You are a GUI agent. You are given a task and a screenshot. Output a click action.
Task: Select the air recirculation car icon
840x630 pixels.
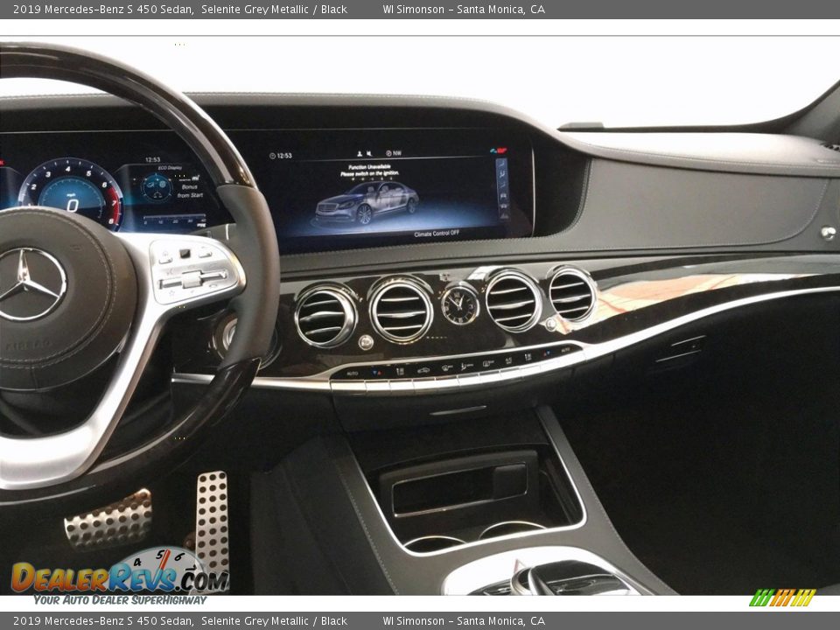coord(424,369)
